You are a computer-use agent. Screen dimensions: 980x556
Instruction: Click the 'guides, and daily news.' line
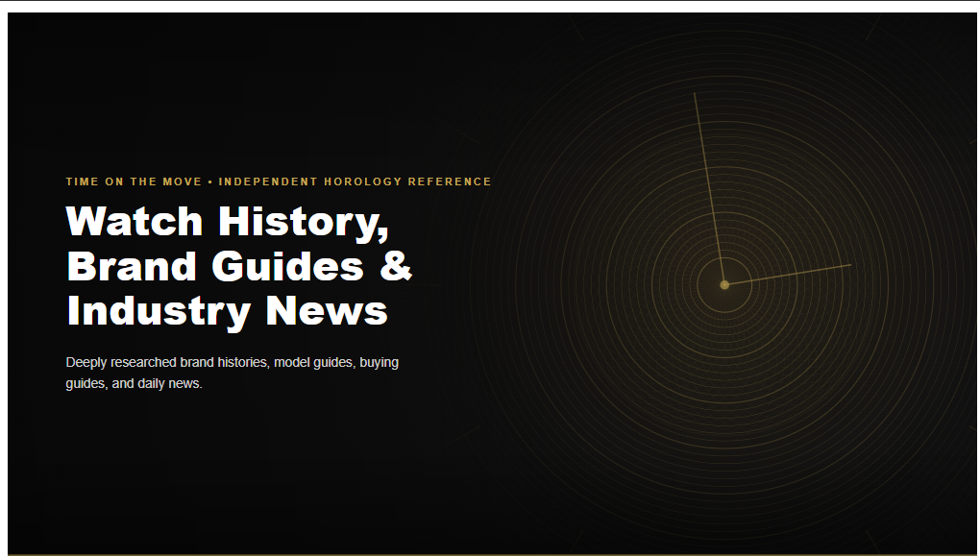click(134, 383)
